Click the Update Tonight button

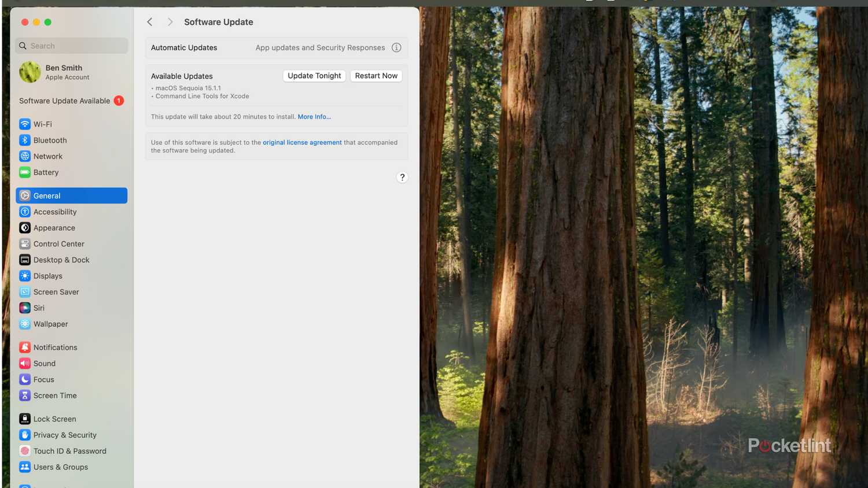click(x=314, y=76)
